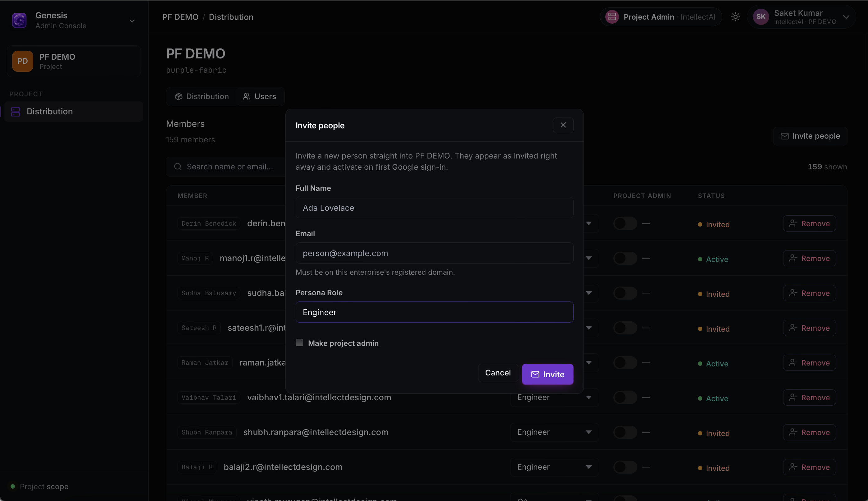This screenshot has height=501, width=868.
Task: Toggle project admin for Vaibhav Talari
Action: coord(625,398)
